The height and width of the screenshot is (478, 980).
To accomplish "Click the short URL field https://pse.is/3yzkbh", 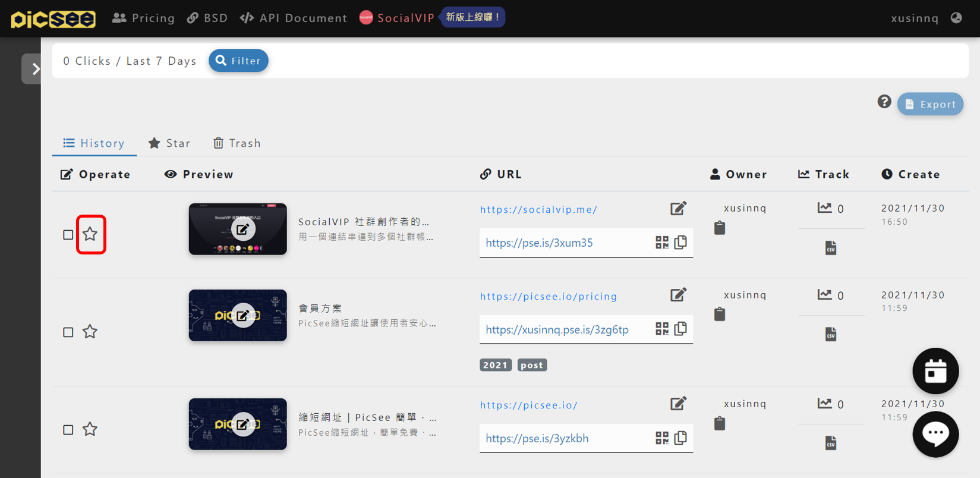I will point(586,439).
